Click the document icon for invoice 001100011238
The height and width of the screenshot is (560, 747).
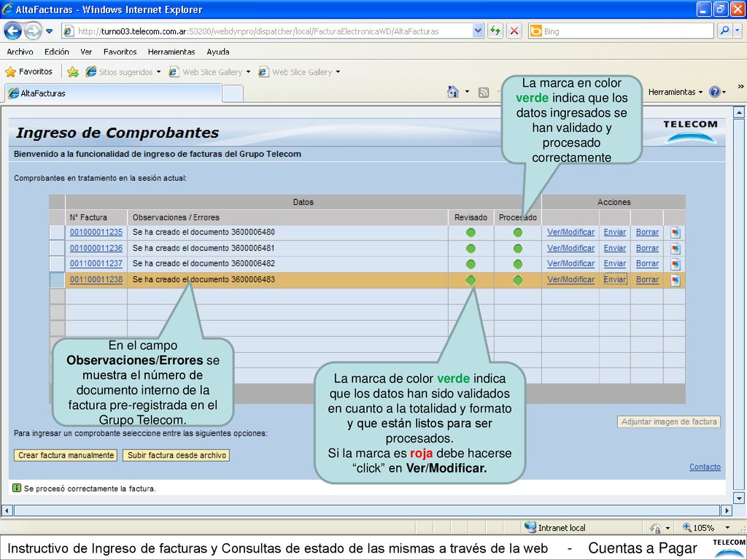[x=676, y=280]
